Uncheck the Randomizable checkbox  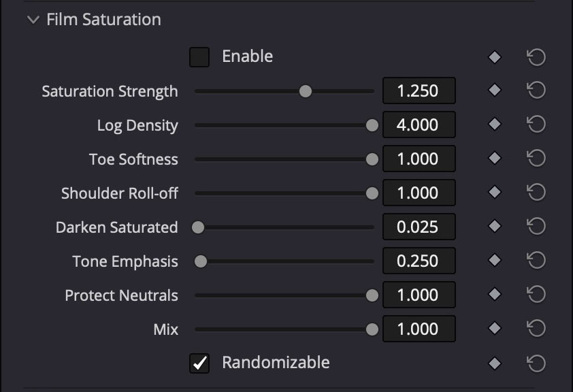(x=199, y=363)
